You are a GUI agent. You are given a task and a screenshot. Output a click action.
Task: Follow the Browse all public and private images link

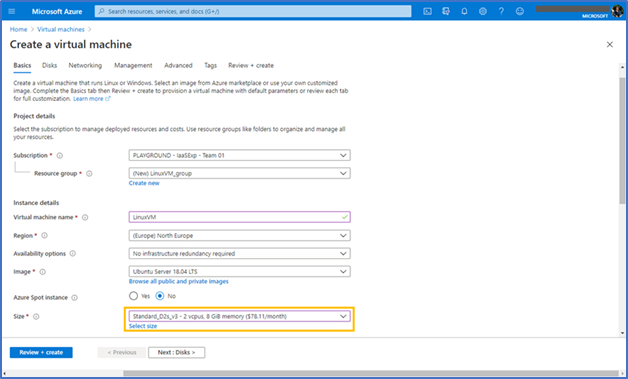[x=179, y=282]
